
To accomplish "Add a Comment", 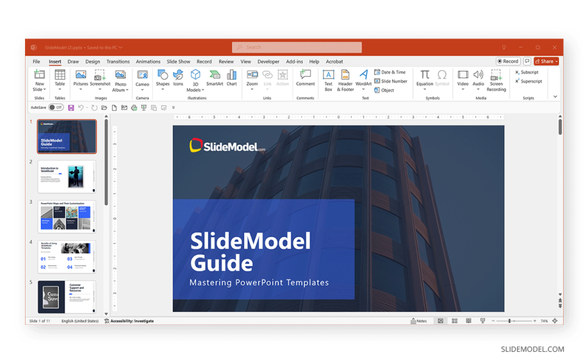I will tap(305, 78).
